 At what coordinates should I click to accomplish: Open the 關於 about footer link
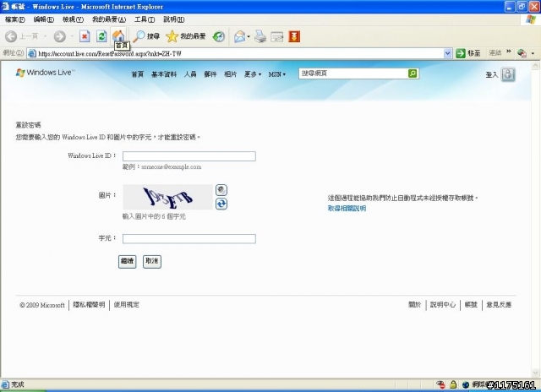point(415,305)
